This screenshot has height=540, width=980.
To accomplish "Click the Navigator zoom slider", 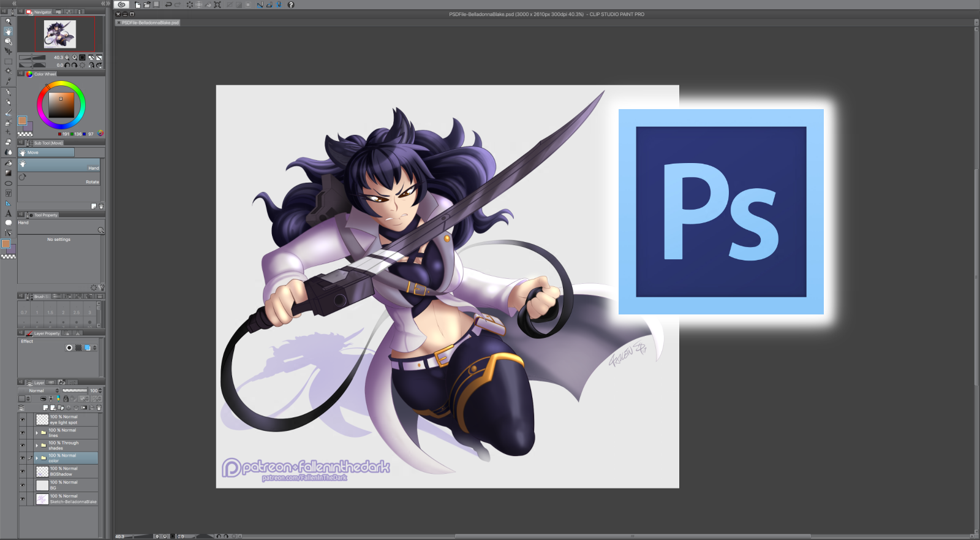I will (32, 58).
